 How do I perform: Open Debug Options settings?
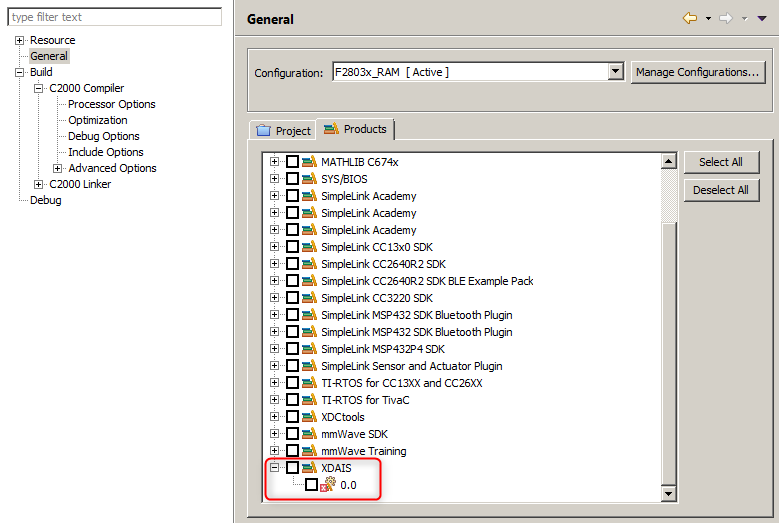(104, 136)
